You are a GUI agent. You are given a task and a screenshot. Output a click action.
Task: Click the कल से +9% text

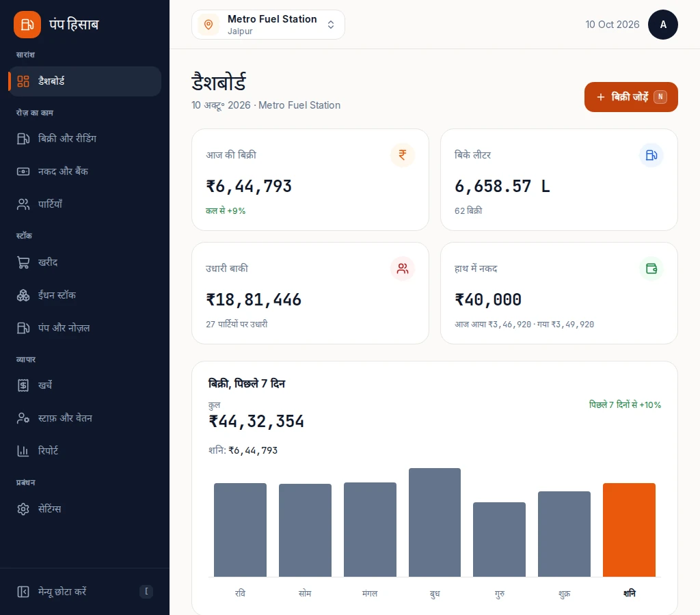pos(226,210)
